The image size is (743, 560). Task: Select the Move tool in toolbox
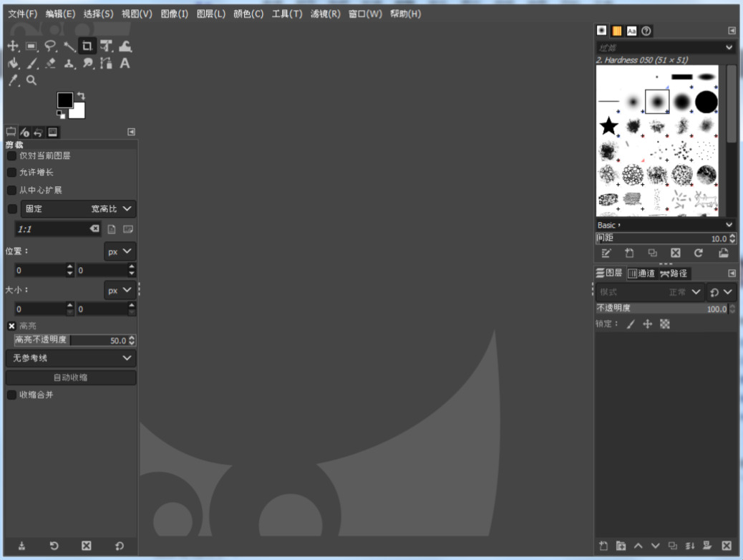click(13, 47)
